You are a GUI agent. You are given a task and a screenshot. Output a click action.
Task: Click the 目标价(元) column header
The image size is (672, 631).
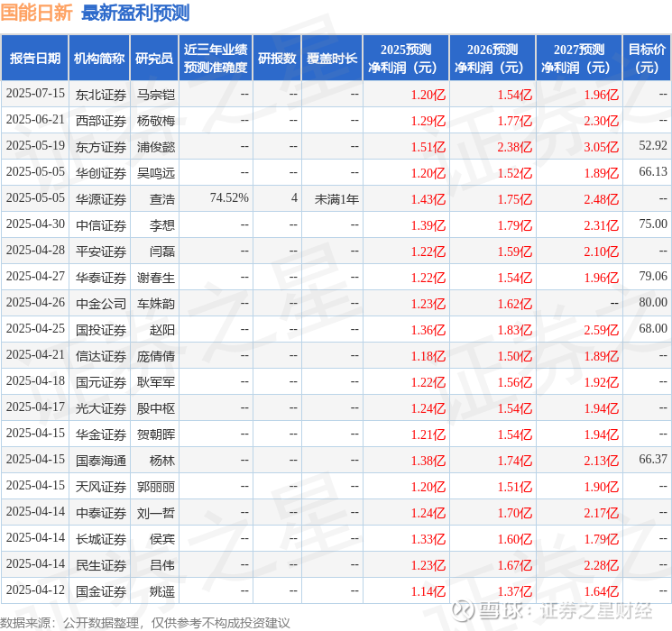tap(646, 59)
